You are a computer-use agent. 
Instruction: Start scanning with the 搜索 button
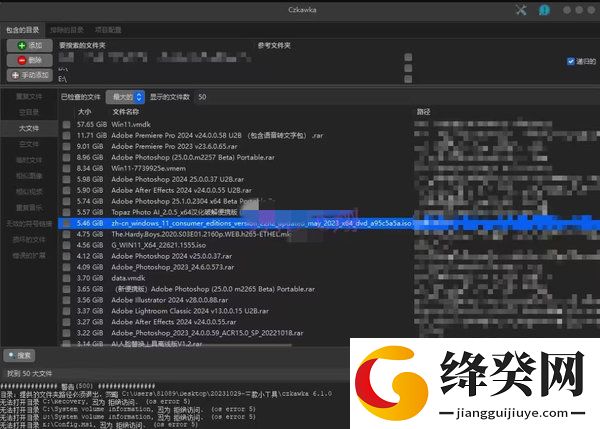19,356
